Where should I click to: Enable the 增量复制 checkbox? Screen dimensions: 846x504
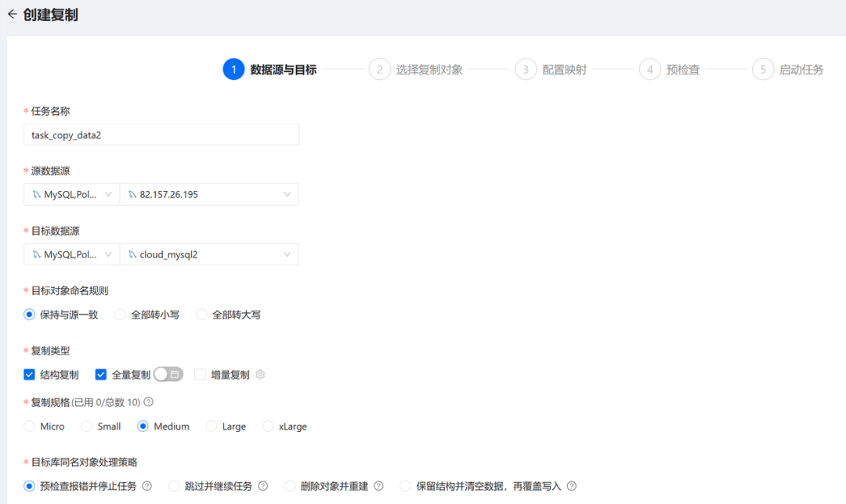[200, 375]
